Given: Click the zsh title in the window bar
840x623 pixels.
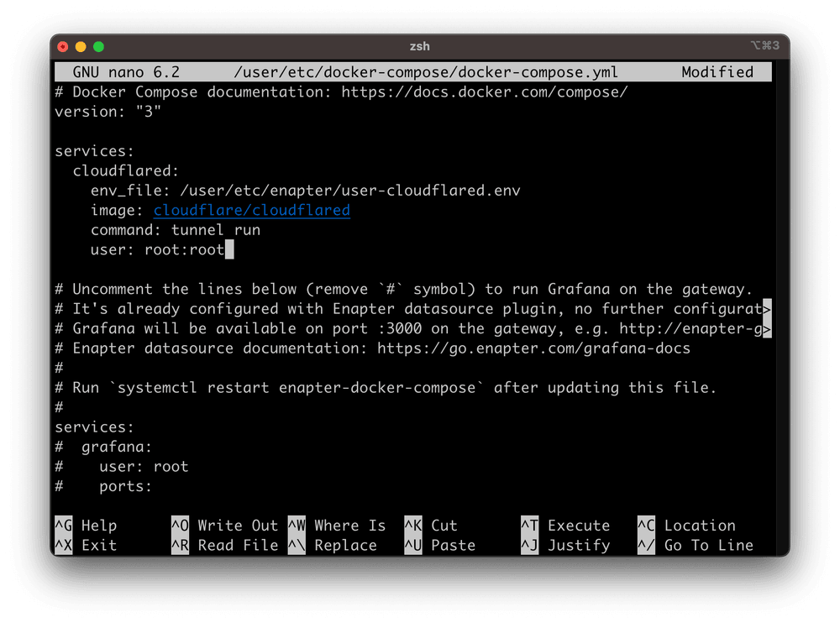Looking at the screenshot, I should click(420, 46).
